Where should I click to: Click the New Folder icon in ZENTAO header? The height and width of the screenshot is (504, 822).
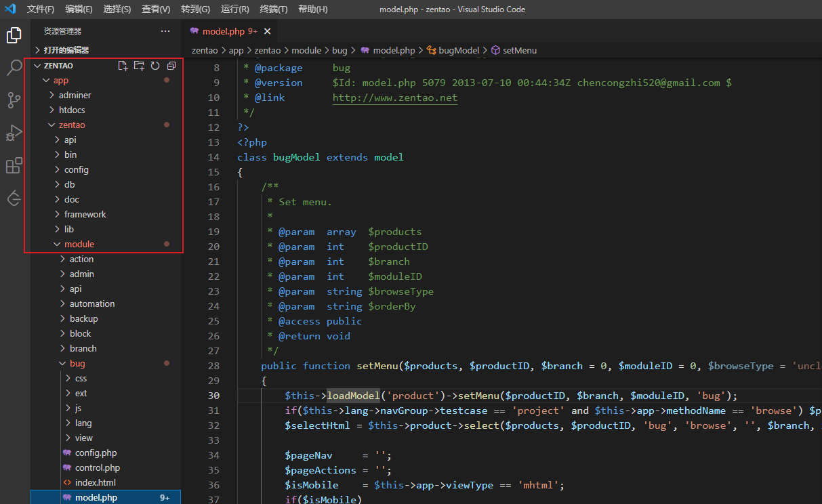[x=139, y=66]
